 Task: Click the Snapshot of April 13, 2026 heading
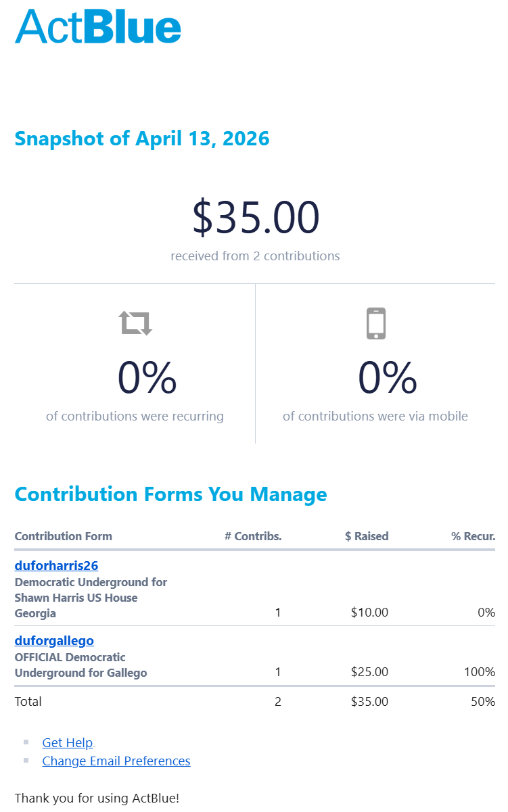[x=142, y=139]
